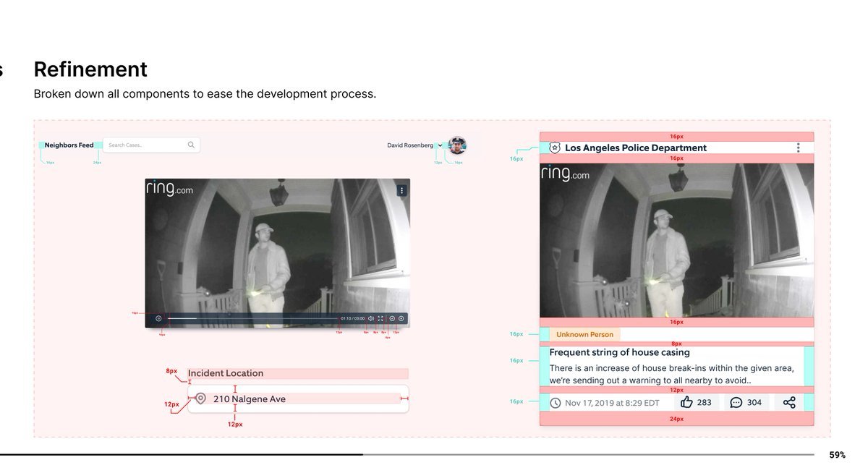Click the location pin icon beside 210 Nalgene Ave
The width and height of the screenshot is (868, 473).
click(201, 399)
